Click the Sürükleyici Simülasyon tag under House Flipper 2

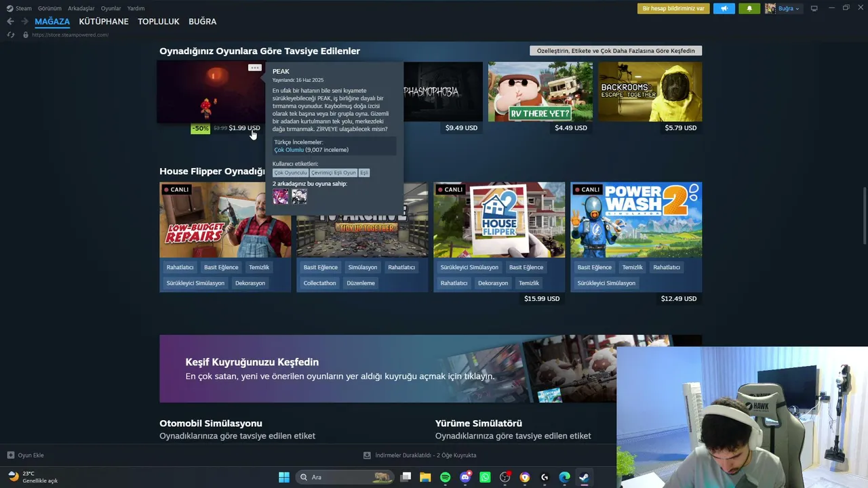click(x=469, y=268)
